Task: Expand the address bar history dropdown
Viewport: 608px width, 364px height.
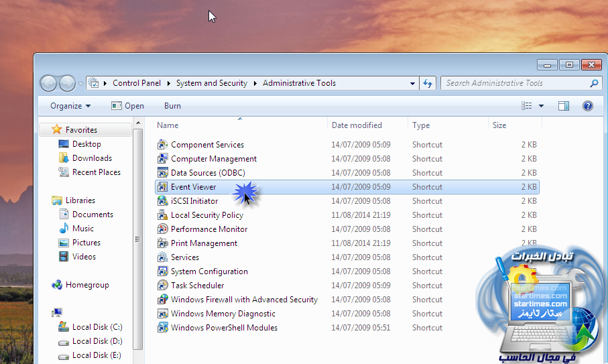Action: [413, 83]
